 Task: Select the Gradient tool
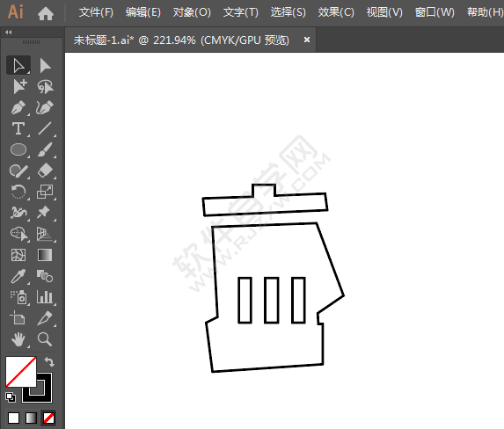pyautogui.click(x=45, y=255)
